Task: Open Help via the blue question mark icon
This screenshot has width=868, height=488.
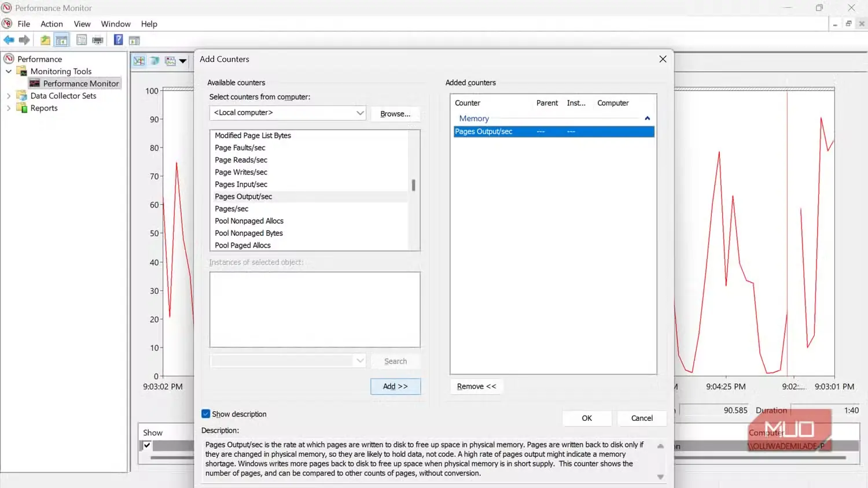Action: coord(118,40)
